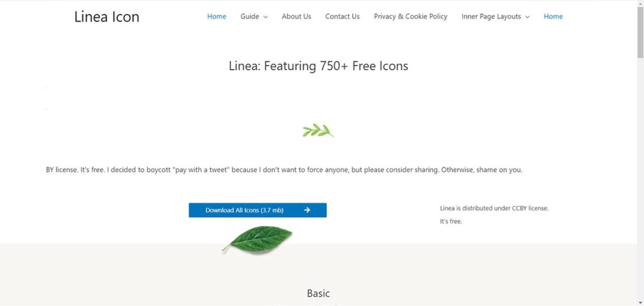Click the CCBY license distribution text
This screenshot has width=644, height=306.
pyautogui.click(x=494, y=208)
